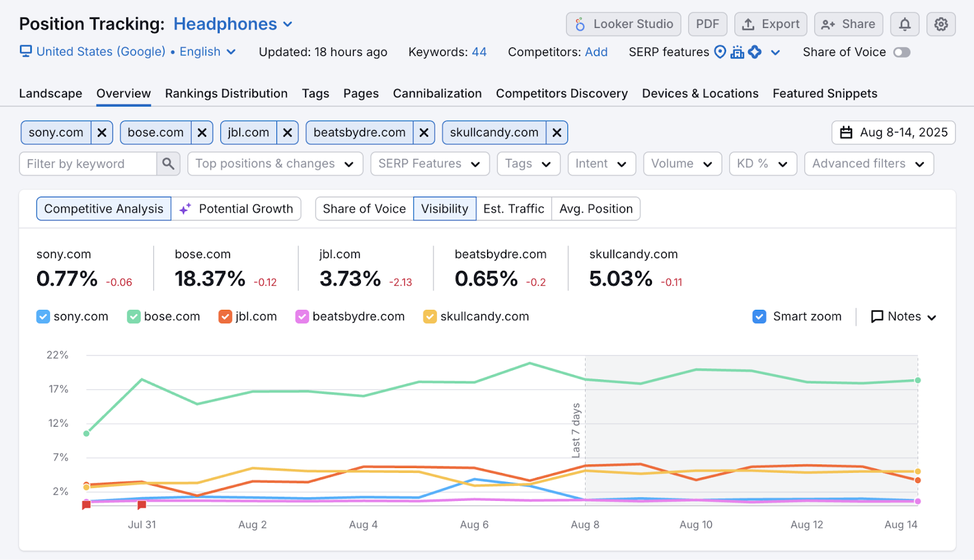Open project settings via the gear icon

941,24
